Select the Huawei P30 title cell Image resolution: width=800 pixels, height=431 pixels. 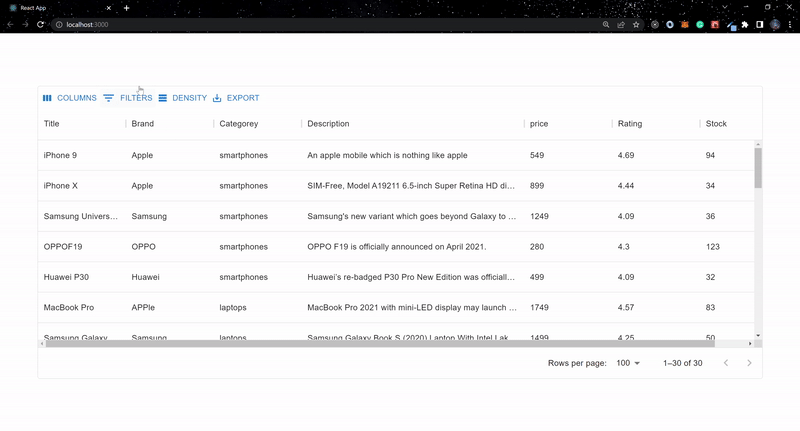(66, 277)
